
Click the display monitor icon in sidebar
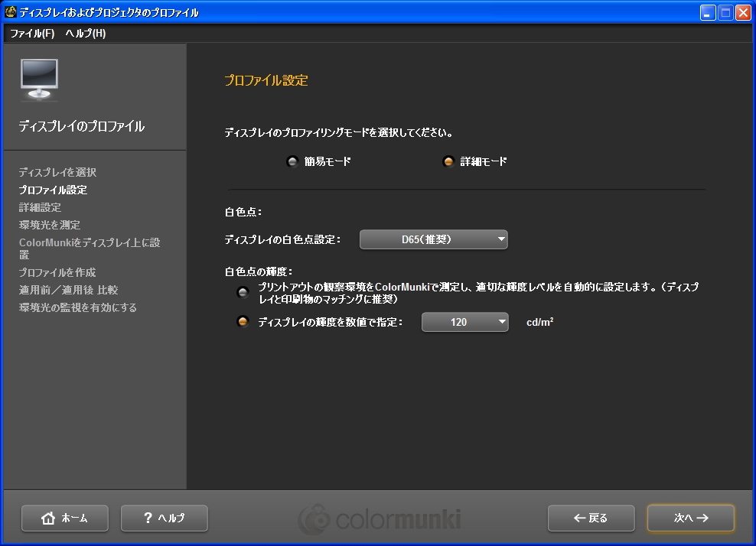click(40, 80)
